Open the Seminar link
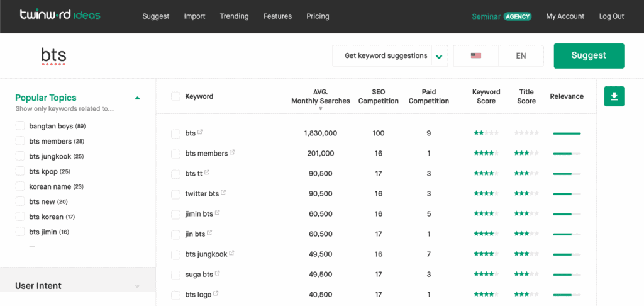This screenshot has width=644, height=306. [486, 16]
